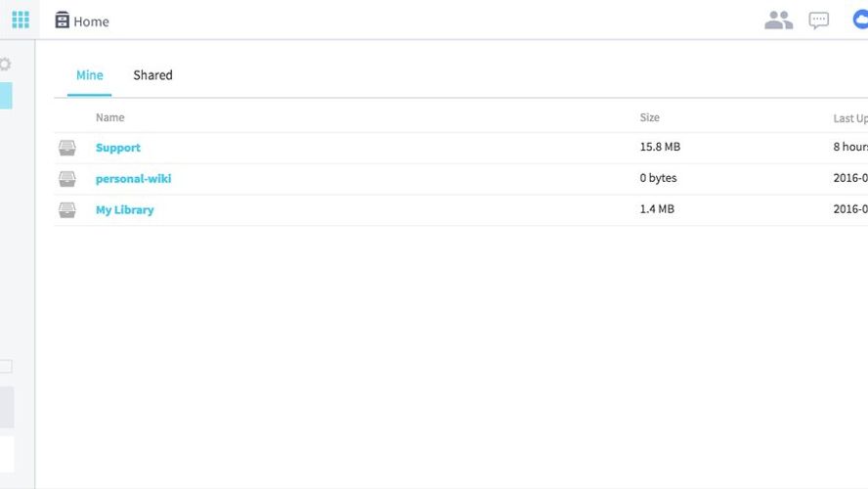Viewport: 868px width, 489px height.
Task: Open the personal-wiki library link
Action: coord(133,179)
